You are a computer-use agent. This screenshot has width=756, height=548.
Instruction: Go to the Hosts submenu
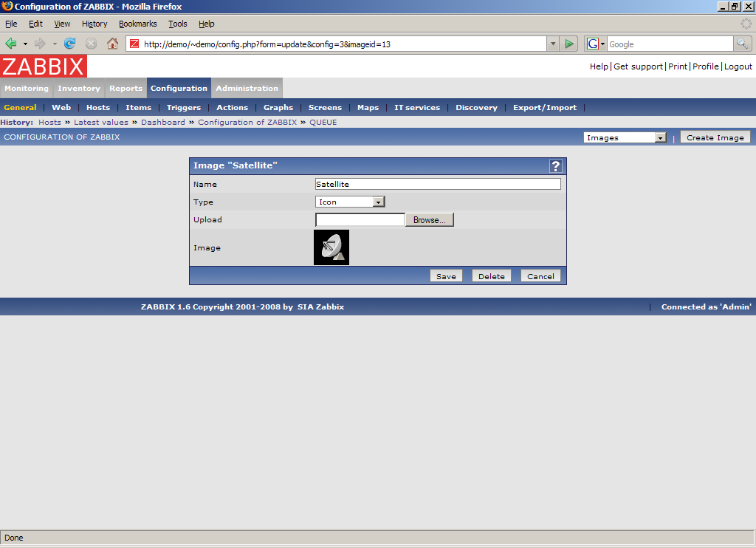(98, 108)
